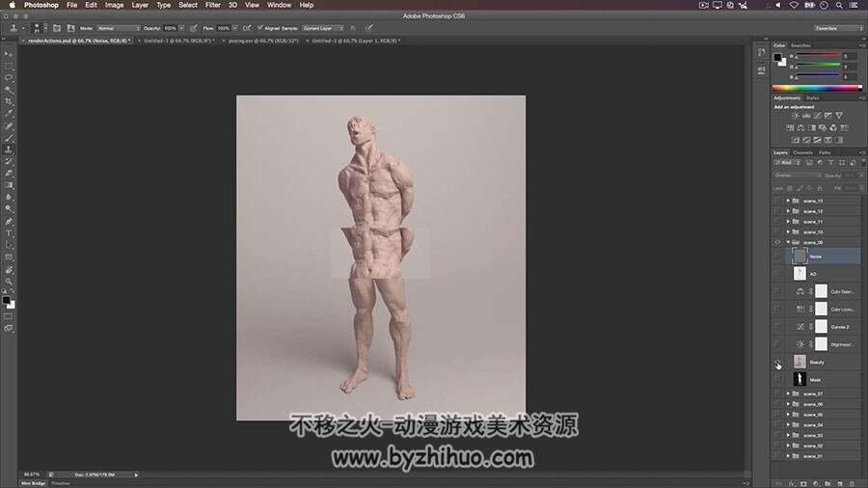Toggle visibility of AO layer
This screenshot has height=488, width=868.
pyautogui.click(x=777, y=274)
